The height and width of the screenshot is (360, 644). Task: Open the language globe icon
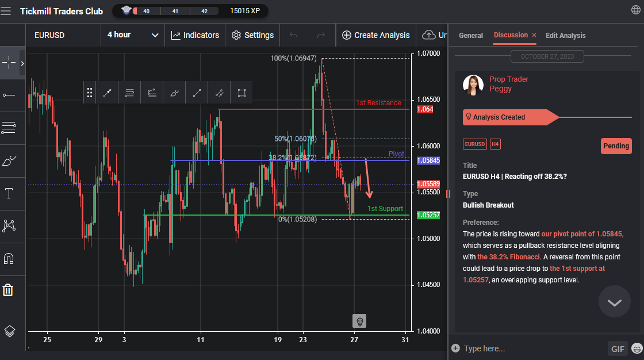[x=635, y=10]
